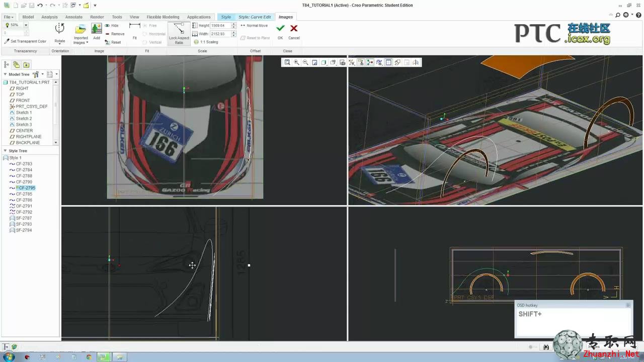Click inside the Height value field
Screen dimensions: 644x362
point(220,26)
